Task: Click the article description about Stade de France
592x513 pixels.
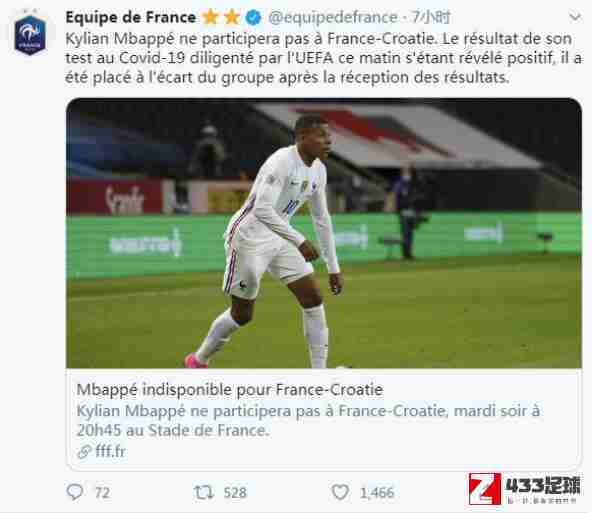Action: click(x=308, y=420)
